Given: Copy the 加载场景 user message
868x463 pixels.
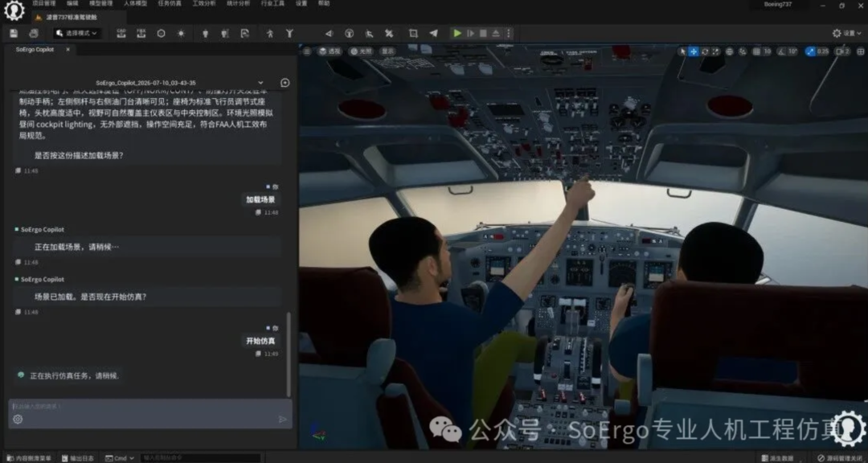Looking at the screenshot, I should 259,212.
